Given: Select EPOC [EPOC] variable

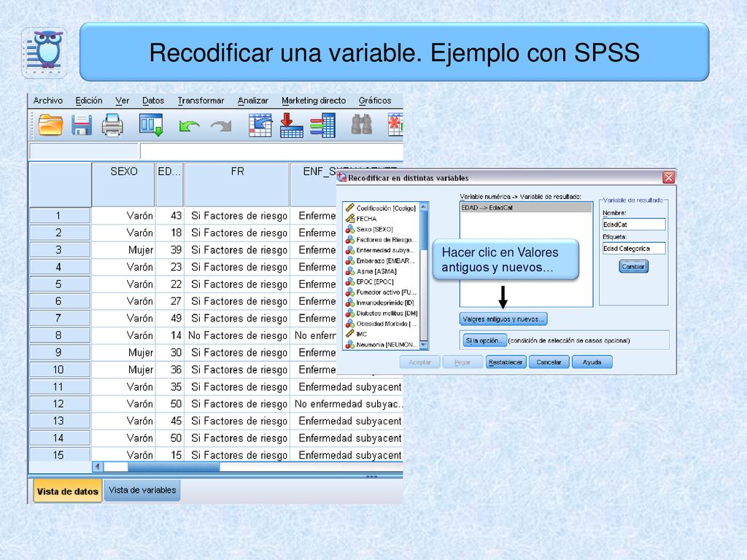Looking at the screenshot, I should point(370,281).
